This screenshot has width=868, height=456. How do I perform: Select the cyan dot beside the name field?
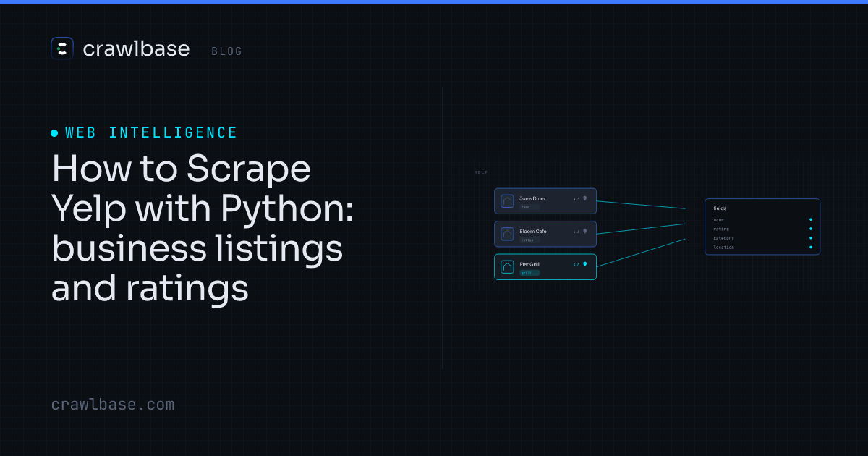[x=811, y=219]
